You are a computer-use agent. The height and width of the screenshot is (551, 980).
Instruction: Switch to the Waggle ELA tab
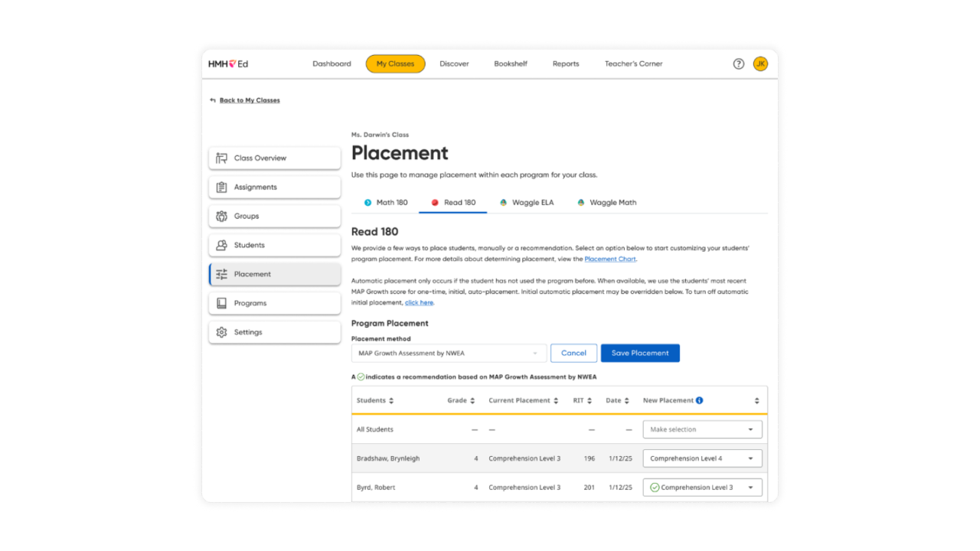click(x=526, y=203)
